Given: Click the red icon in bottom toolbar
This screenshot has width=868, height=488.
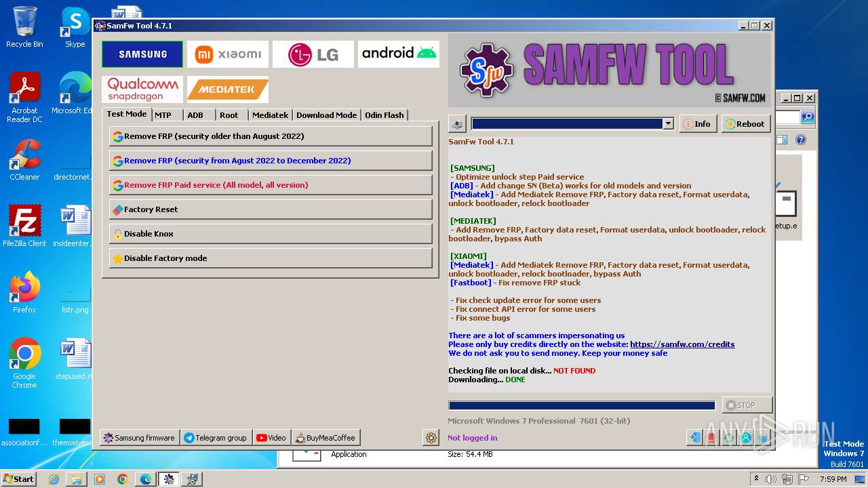Looking at the screenshot, I should (x=711, y=438).
